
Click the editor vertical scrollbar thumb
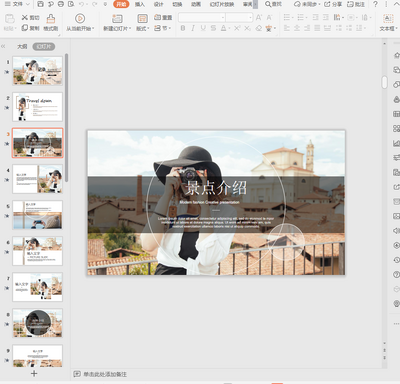(384, 82)
